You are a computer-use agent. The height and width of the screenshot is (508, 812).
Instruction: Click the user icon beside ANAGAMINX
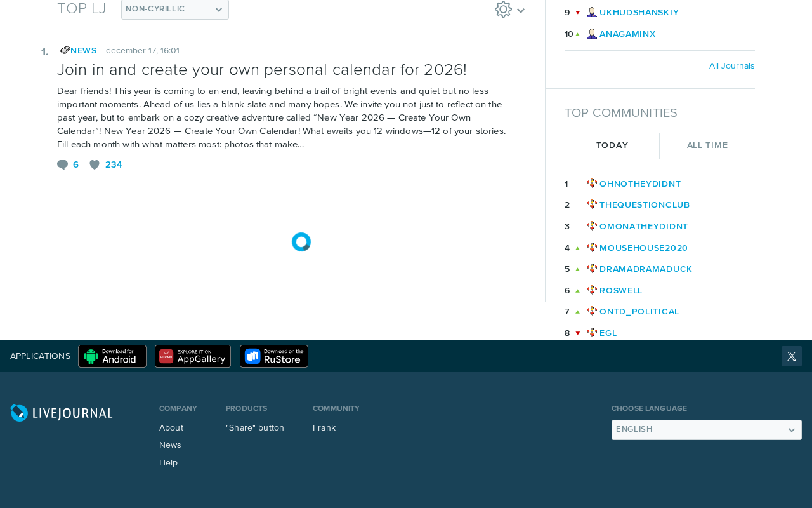592,34
